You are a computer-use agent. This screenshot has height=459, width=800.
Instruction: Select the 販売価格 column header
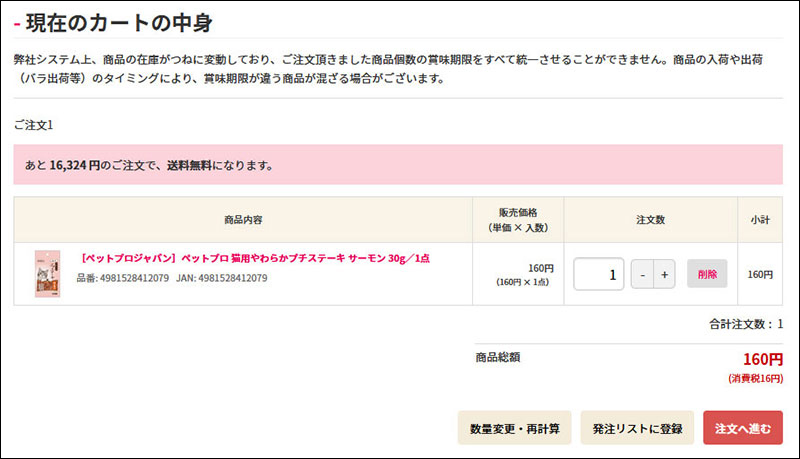(518, 219)
